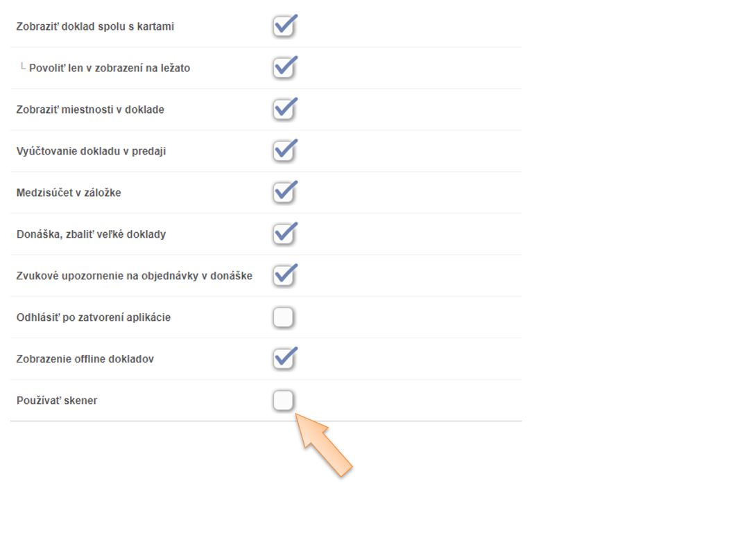The width and height of the screenshot is (756, 535).
Task: Disable Zvukové upozornenie na objednávky checkbox
Action: pos(284,276)
